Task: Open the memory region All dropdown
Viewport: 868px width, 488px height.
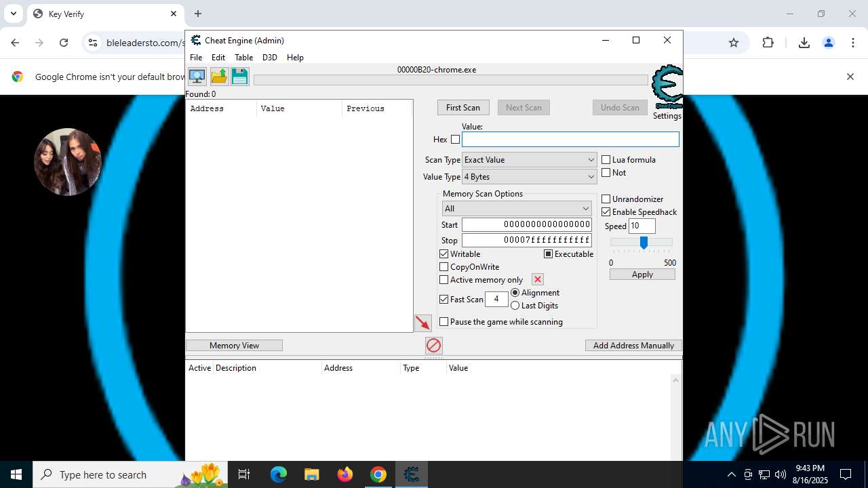Action: point(517,209)
